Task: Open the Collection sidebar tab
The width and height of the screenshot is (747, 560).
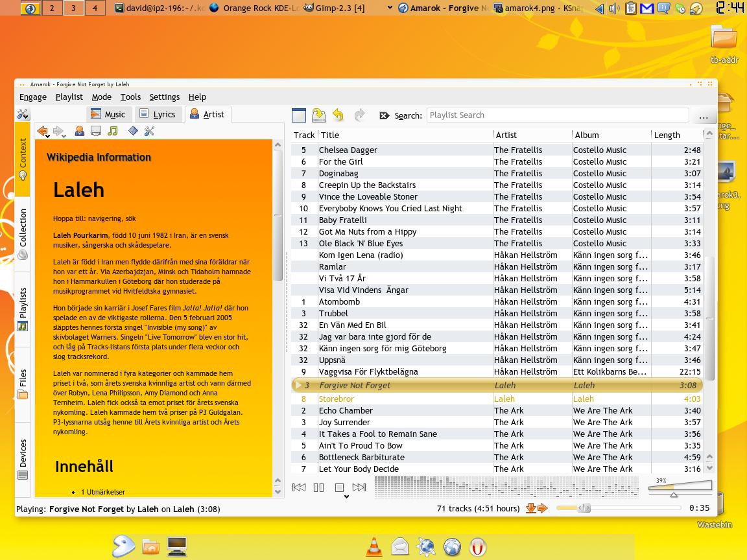Action: pyautogui.click(x=23, y=234)
